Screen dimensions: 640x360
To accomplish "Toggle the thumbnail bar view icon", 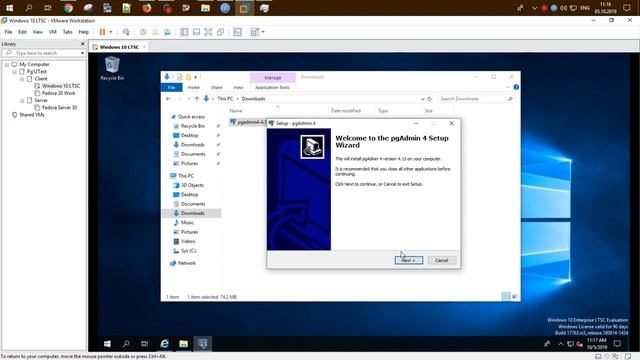I will 196,32.
